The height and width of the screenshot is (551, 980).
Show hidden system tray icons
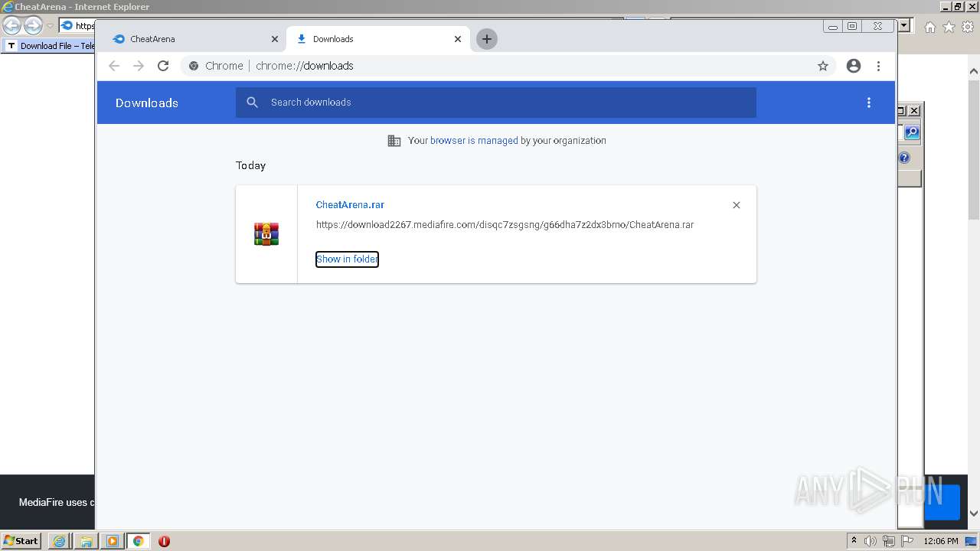pyautogui.click(x=854, y=541)
